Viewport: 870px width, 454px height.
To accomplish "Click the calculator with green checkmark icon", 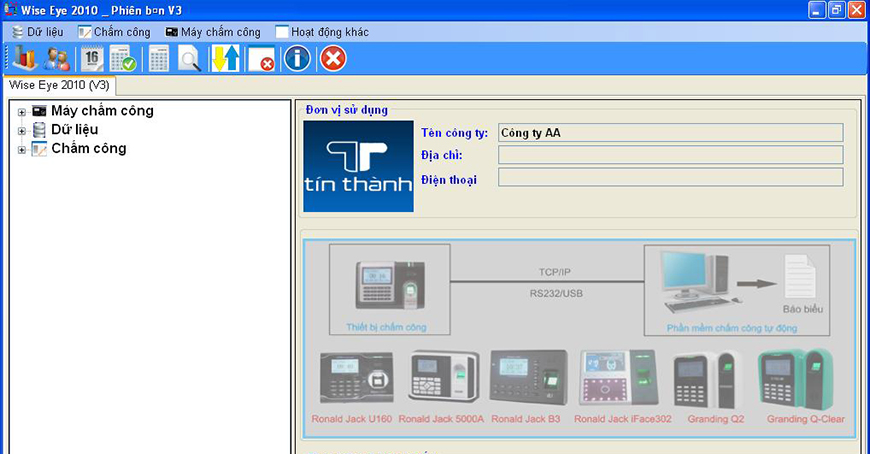I will pos(123,58).
